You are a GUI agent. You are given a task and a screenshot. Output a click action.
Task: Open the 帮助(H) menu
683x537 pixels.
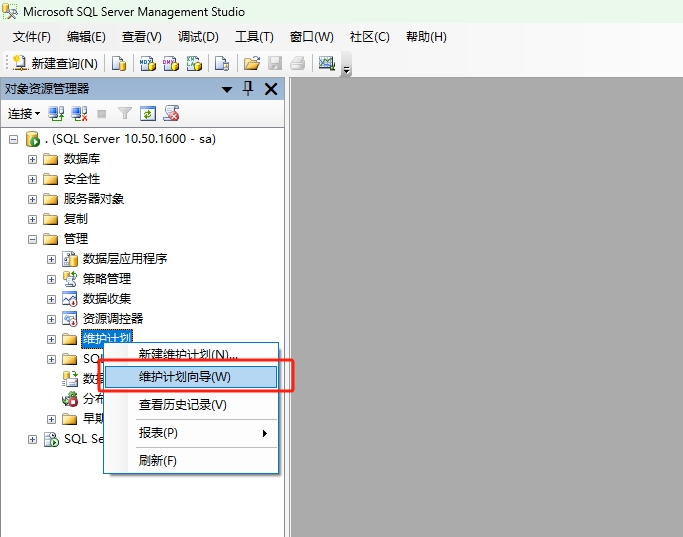(426, 37)
